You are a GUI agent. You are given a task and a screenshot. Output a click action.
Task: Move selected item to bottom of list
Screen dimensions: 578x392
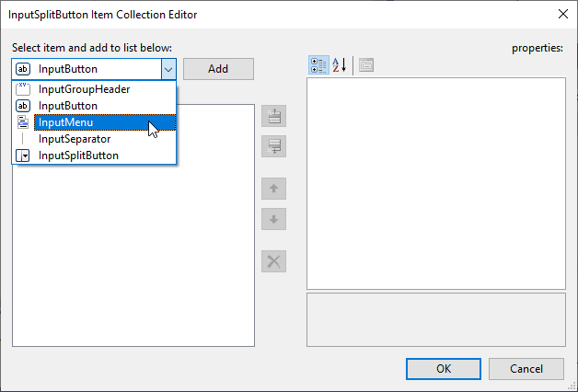(x=273, y=146)
